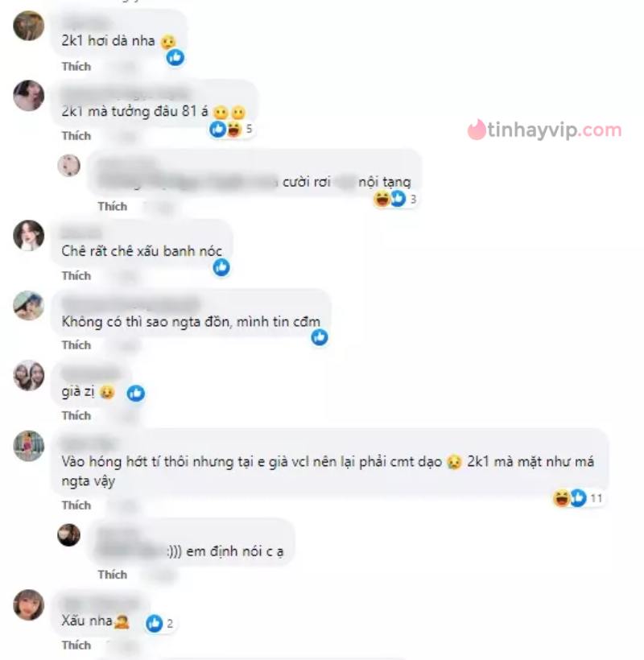Click Thích under the "cười rơi nội tạng" reply
Image resolution: width=644 pixels, height=660 pixels.
113,206
